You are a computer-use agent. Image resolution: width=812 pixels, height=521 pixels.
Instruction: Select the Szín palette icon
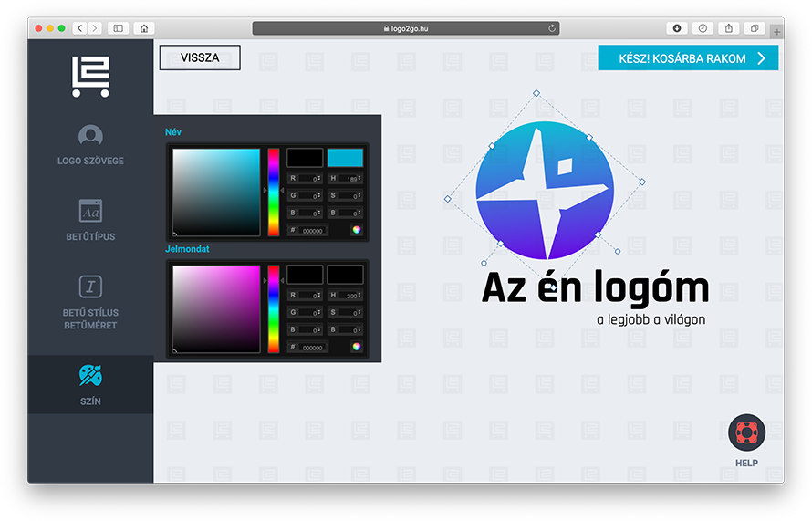[90, 376]
